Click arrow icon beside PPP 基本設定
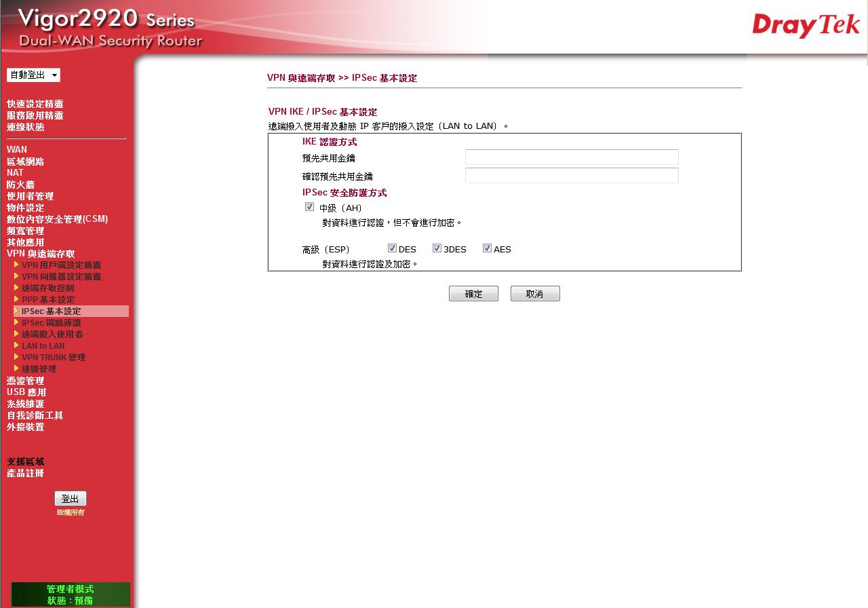Viewport: 868px width, 608px height. [16, 299]
